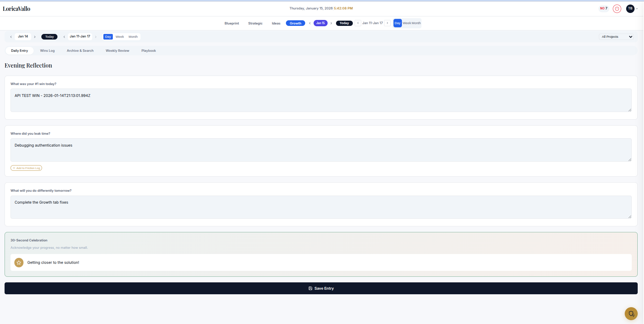Click the star icon beside the celebration text
Screen dimensions: 644x324
pyautogui.click(x=19, y=262)
